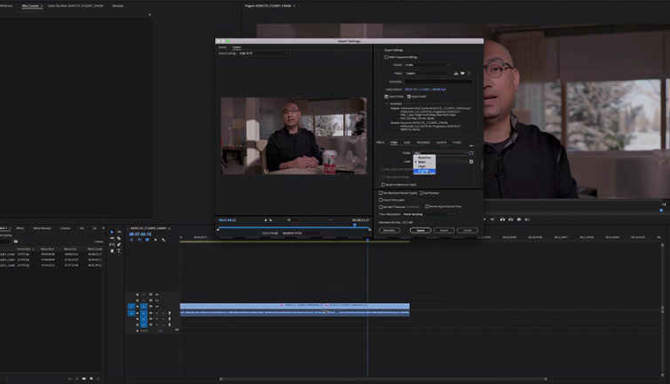Switch to the Audio tab in Export Settings

click(407, 142)
